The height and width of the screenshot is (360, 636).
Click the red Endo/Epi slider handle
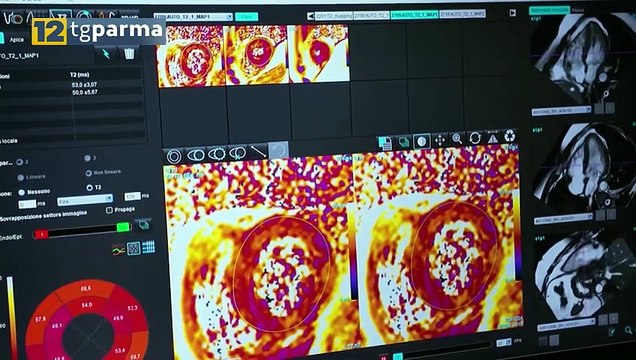41,234
